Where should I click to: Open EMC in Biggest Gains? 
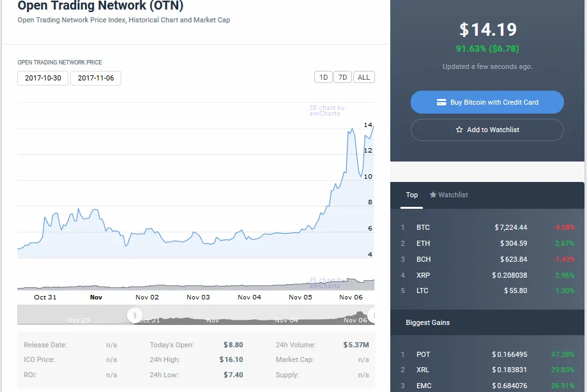487,386
